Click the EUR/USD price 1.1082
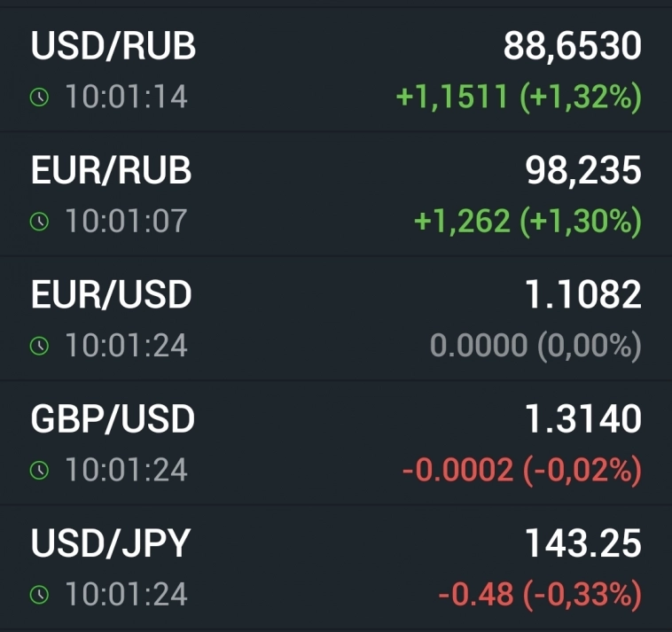 pos(583,295)
